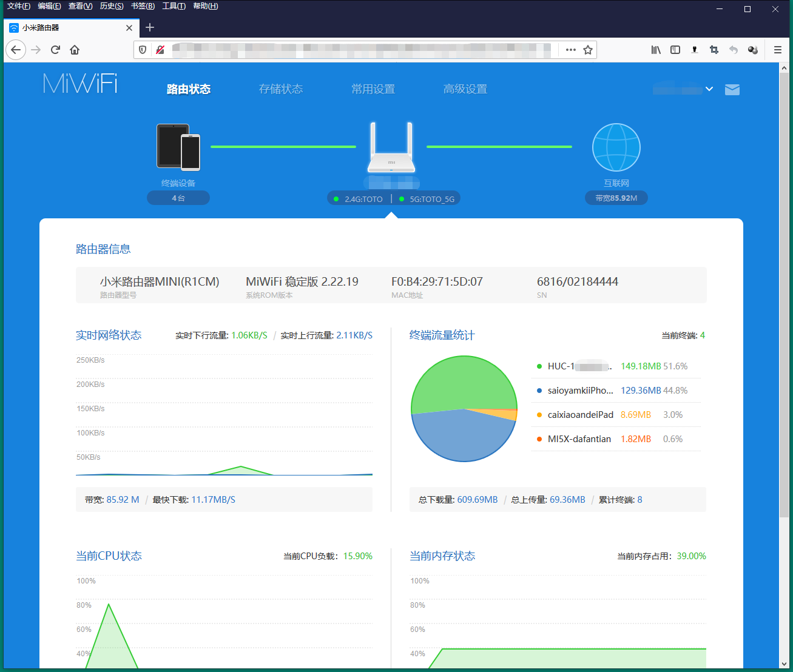Open the 编辑(E) menu
This screenshot has height=672, width=793.
point(49,6)
